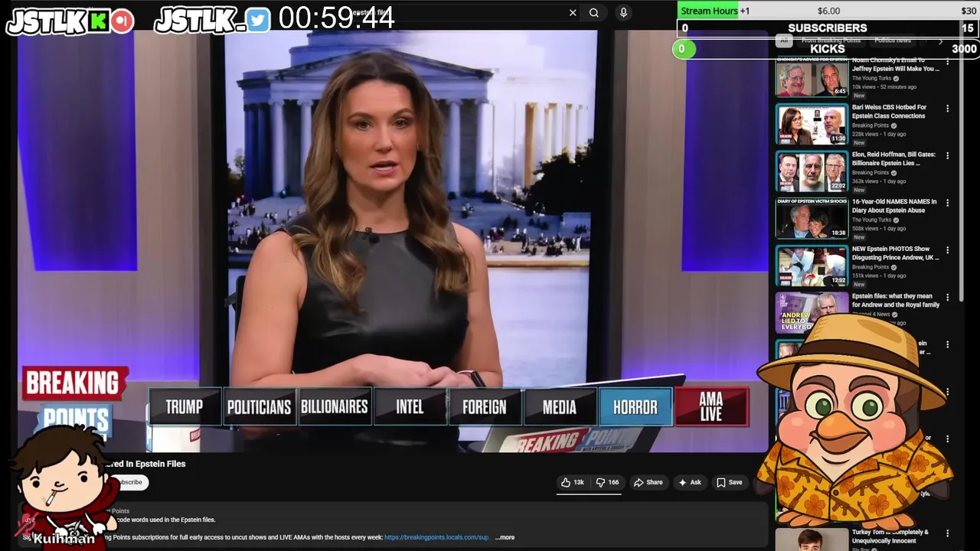The height and width of the screenshot is (551, 980).
Task: Click title 'NEW Epstein PHOTOS Show Disgusting Prince Andrew'
Action: tap(895, 253)
